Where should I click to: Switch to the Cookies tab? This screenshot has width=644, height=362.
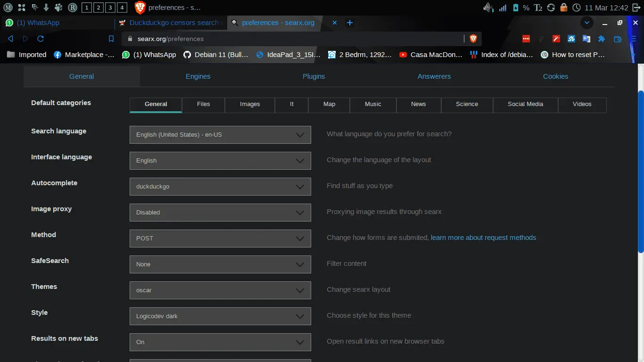[x=555, y=76]
